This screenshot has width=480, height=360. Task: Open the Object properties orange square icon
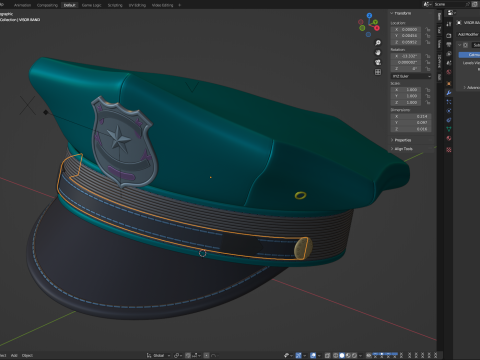(449, 83)
